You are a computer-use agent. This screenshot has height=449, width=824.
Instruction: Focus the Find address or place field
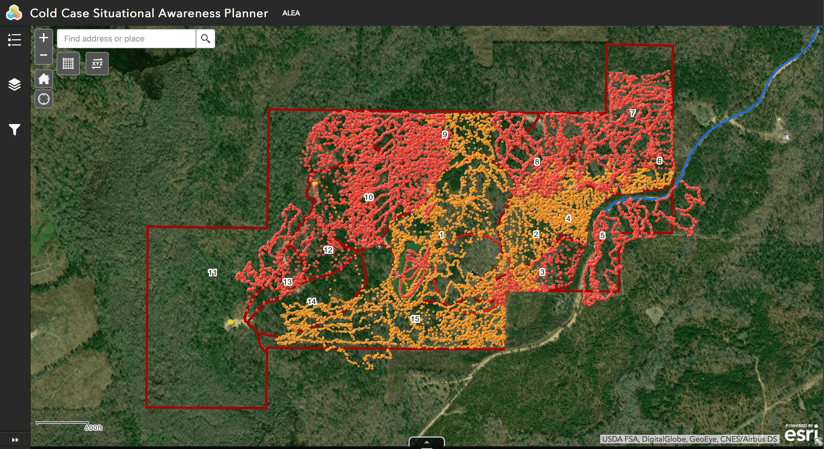pos(126,38)
